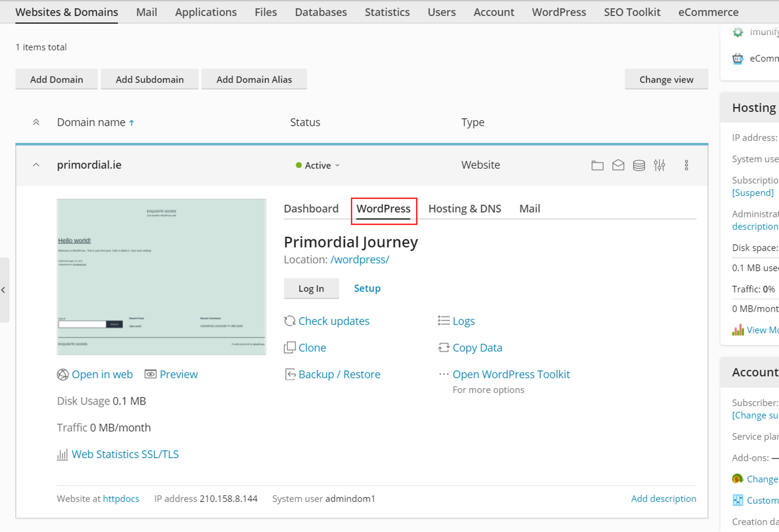This screenshot has height=532, width=779.
Task: Switch to the Hosting & DNS tab
Action: 464,209
